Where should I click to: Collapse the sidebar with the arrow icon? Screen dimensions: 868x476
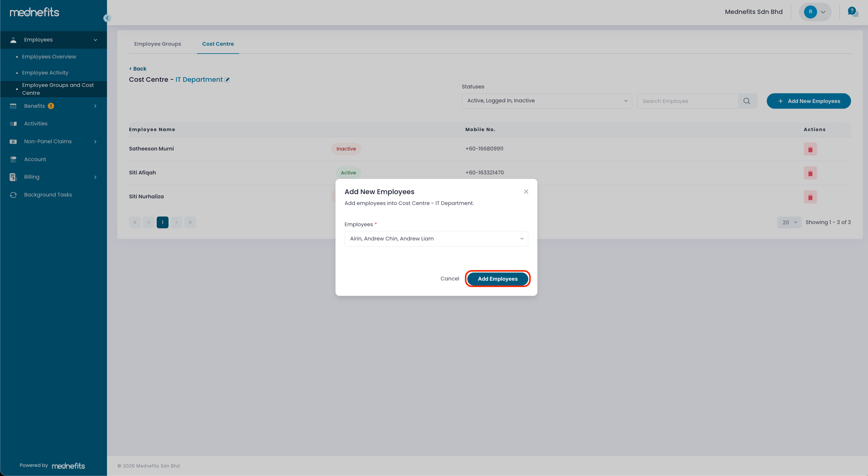point(107,18)
